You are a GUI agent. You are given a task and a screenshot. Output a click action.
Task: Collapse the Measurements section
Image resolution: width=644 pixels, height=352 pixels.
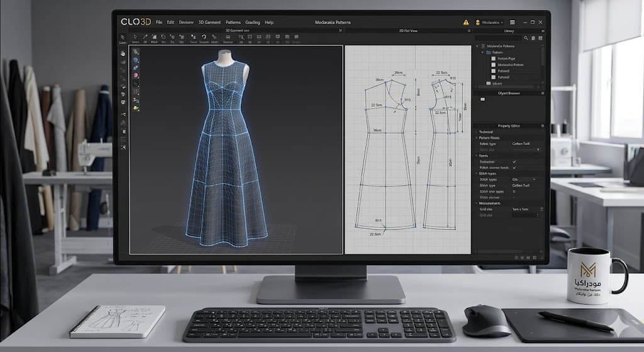click(x=477, y=203)
